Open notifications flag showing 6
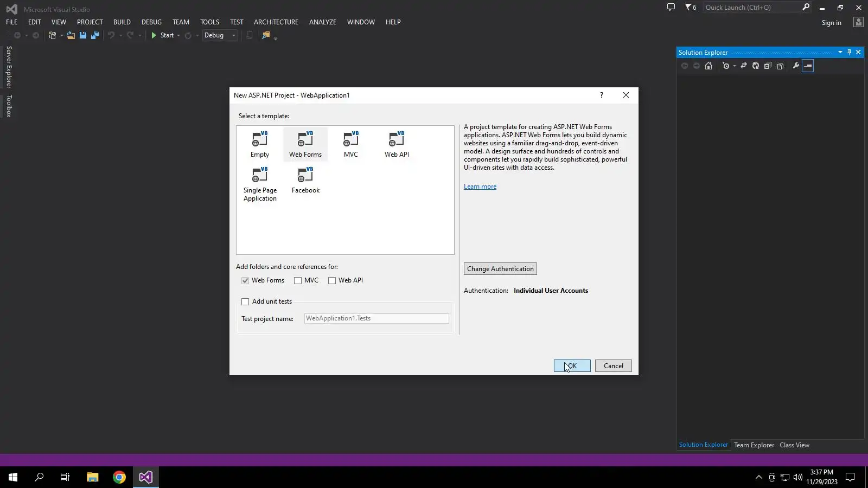 [691, 7]
